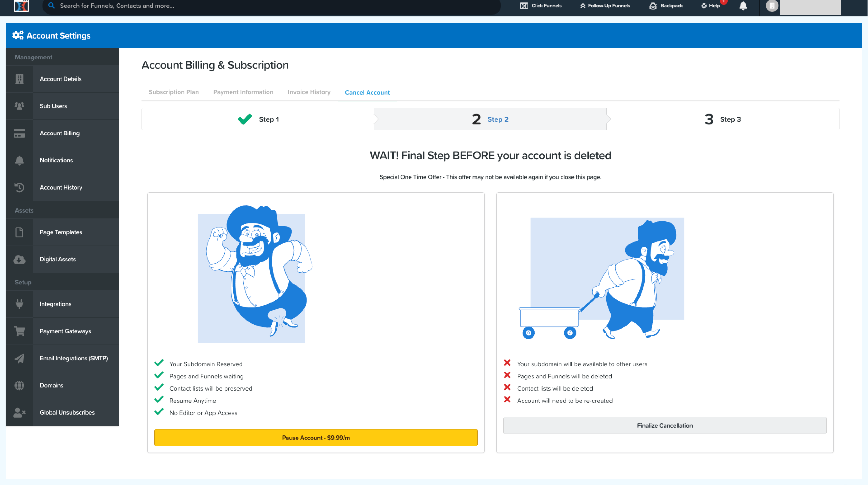
Task: Open the Follow-Up Funnels menu
Action: coord(605,6)
